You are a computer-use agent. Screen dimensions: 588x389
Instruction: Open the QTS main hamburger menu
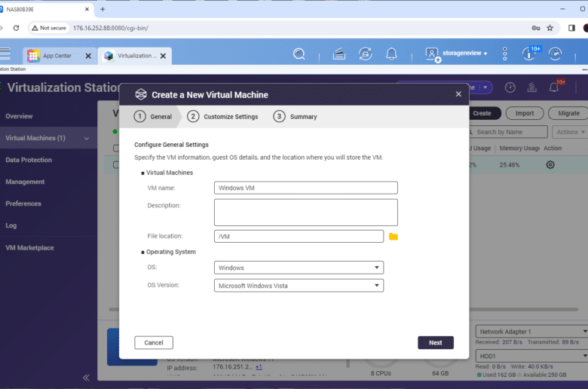(5, 54)
